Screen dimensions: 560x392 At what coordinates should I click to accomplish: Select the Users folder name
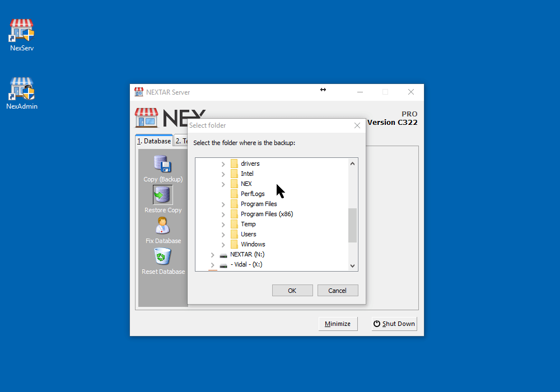click(x=248, y=234)
